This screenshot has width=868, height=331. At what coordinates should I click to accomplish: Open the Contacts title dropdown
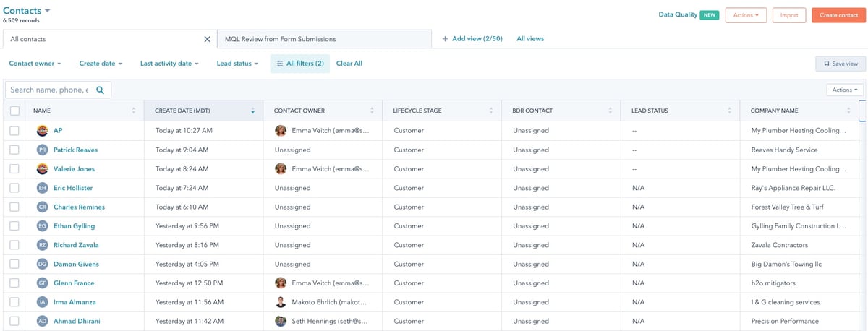pos(27,10)
